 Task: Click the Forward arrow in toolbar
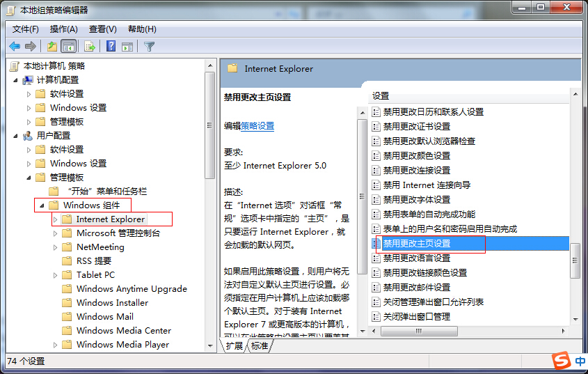[x=30, y=47]
